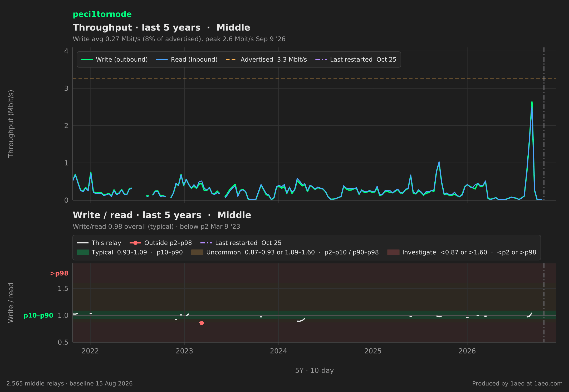Click Last restarted Oct 25 in the throughput legend
This screenshot has height=392, width=569.
(356, 60)
